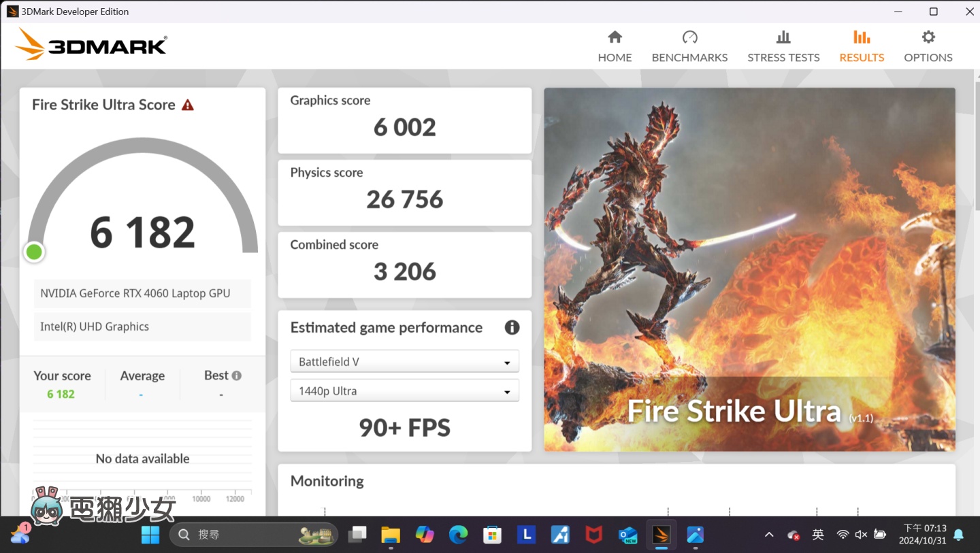Viewport: 980px width, 553px height.
Task: Click the 3 206 combined score value
Action: click(x=404, y=271)
